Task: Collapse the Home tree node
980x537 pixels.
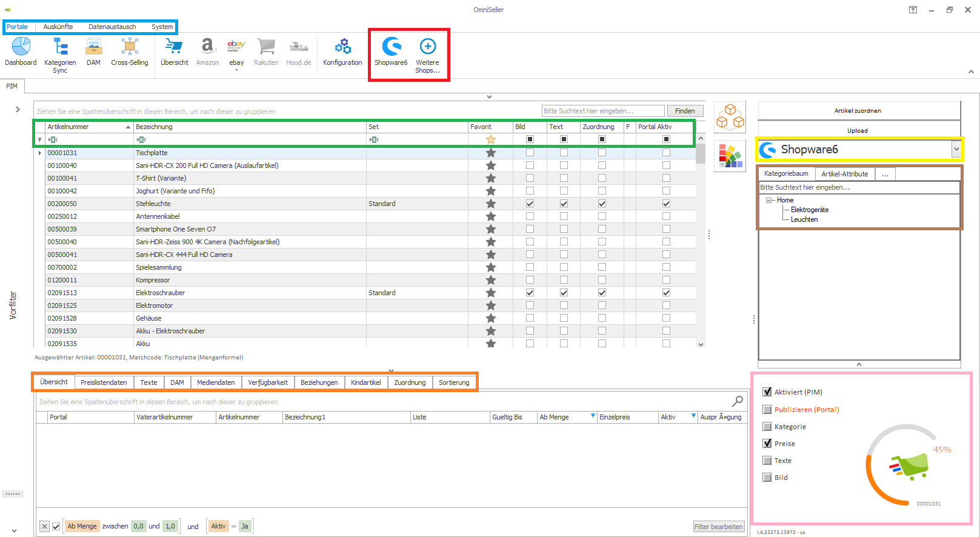Action: point(768,200)
